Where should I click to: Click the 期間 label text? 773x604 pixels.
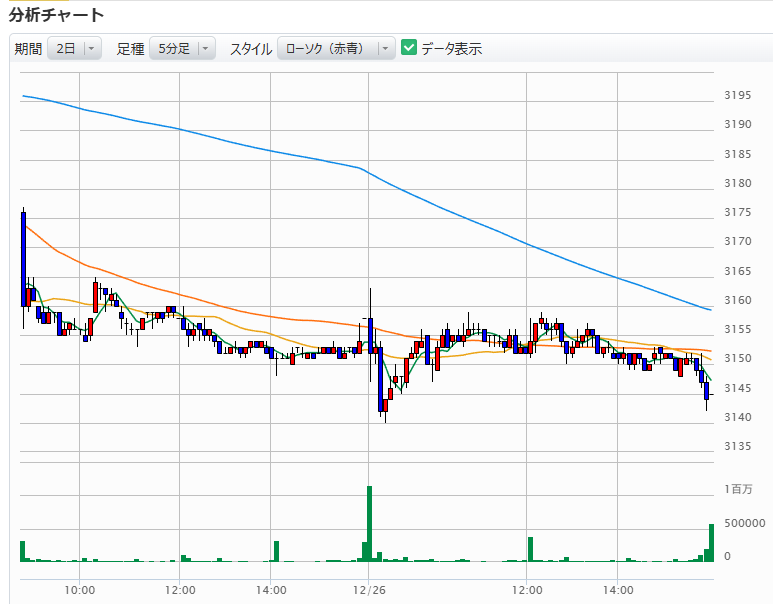pyautogui.click(x=28, y=48)
